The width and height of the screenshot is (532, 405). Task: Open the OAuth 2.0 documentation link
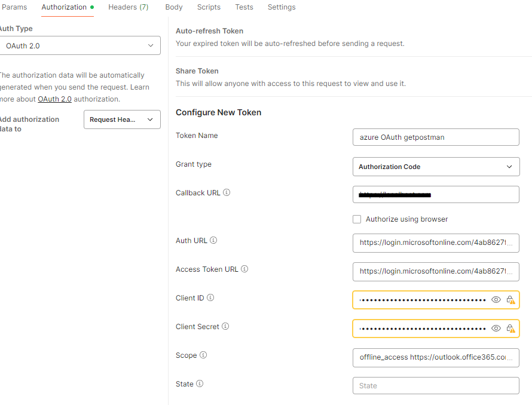54,99
